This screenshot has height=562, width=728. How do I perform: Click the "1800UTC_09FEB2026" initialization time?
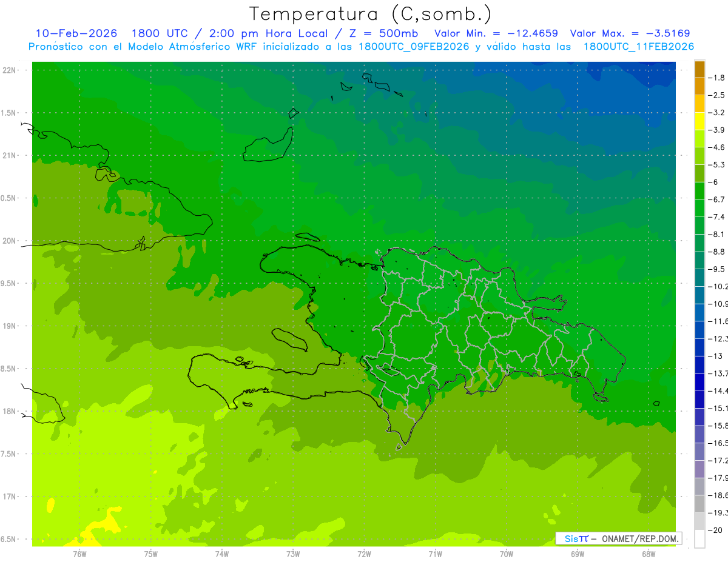pyautogui.click(x=414, y=47)
